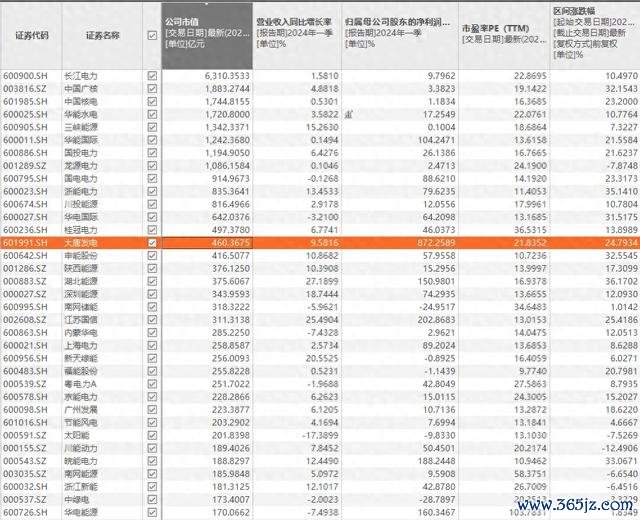Viewport: 640px width, 520px height.
Task: Select security code 600032.SH
Action: click(25, 487)
